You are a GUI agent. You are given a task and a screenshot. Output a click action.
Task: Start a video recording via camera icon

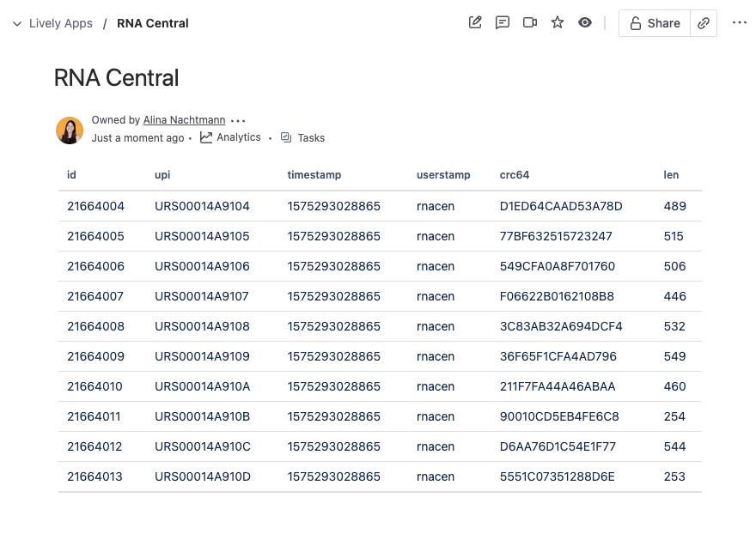530,23
